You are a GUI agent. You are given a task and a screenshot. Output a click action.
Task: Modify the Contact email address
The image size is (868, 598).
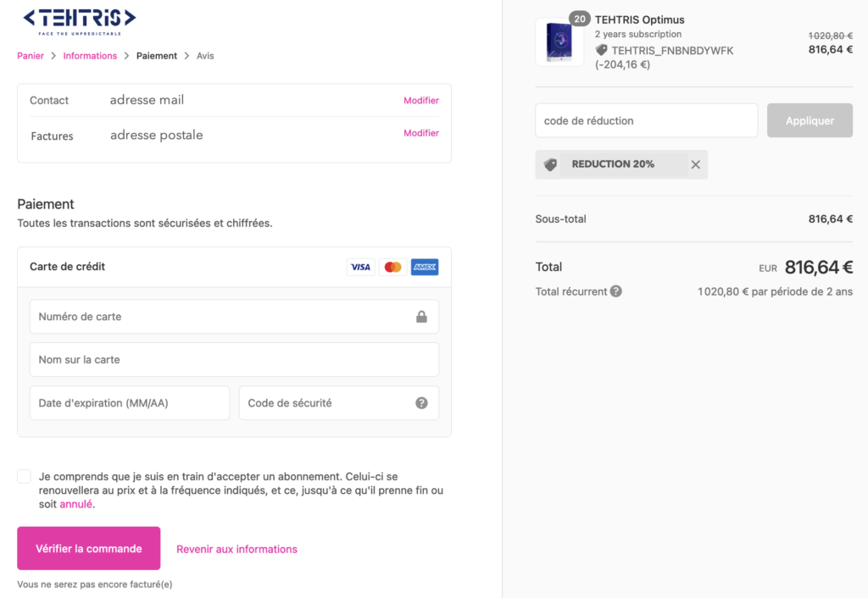click(x=421, y=100)
